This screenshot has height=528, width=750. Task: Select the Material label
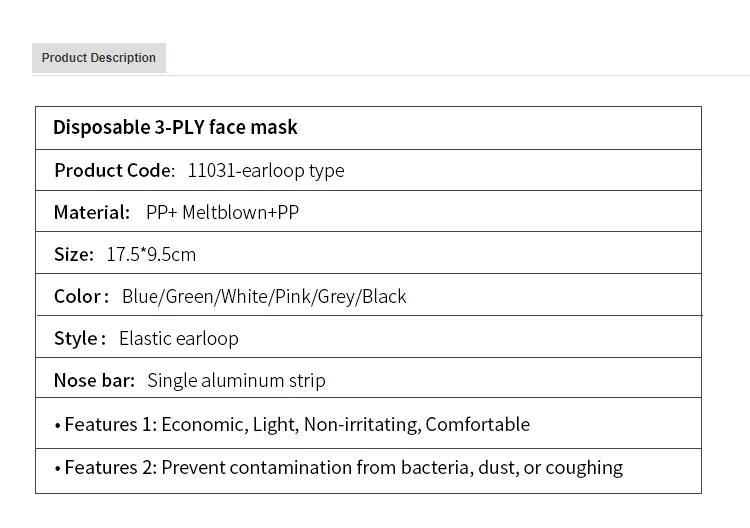coord(92,212)
